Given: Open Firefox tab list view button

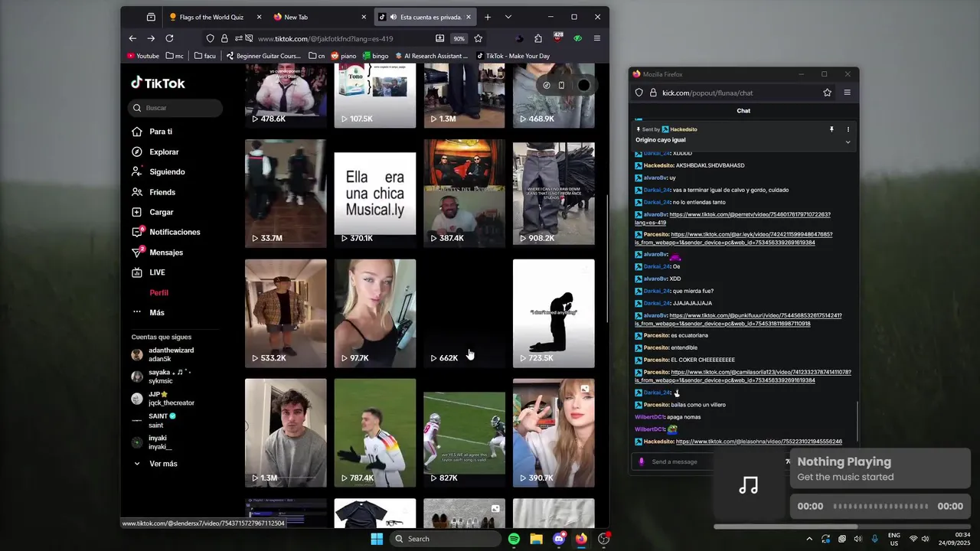Looking at the screenshot, I should [151, 17].
